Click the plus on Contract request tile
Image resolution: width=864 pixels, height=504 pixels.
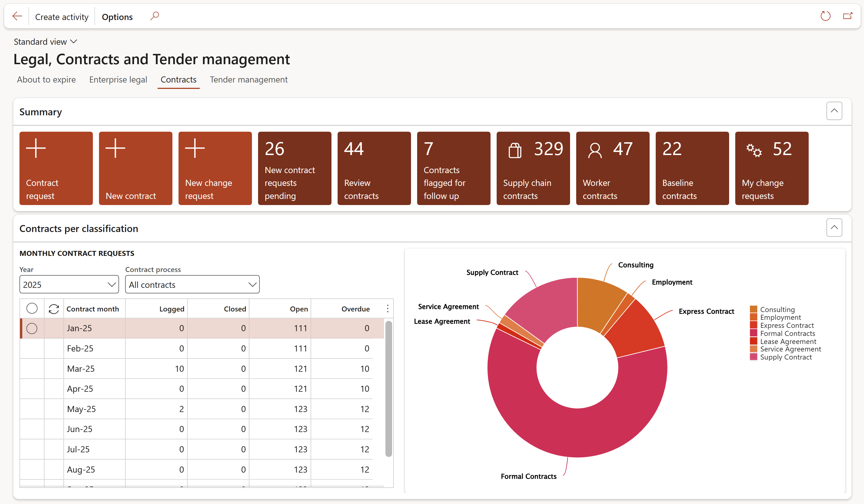tap(36, 148)
